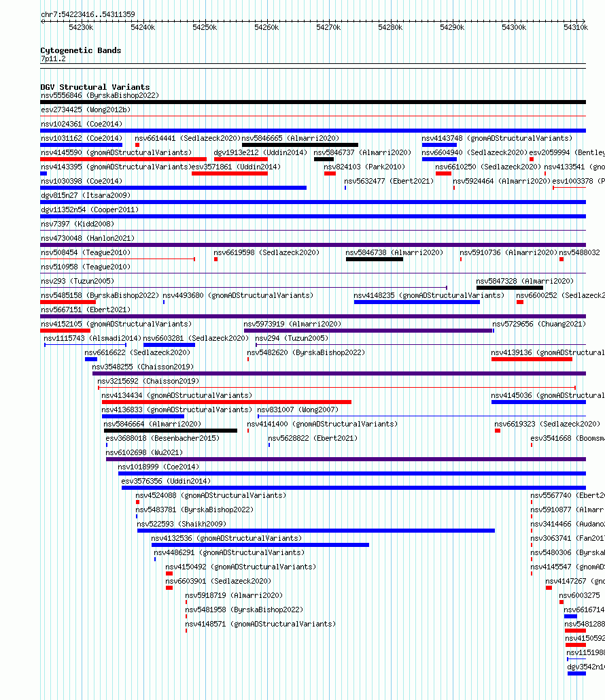Click the nsv1031162 (Coe2014) label
605x700 pixels.
pyautogui.click(x=81, y=138)
